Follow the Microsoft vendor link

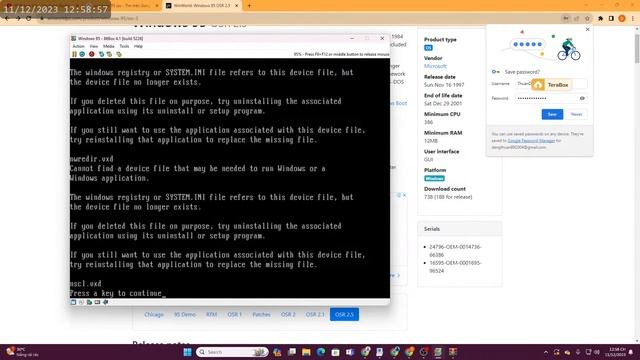[x=435, y=66]
